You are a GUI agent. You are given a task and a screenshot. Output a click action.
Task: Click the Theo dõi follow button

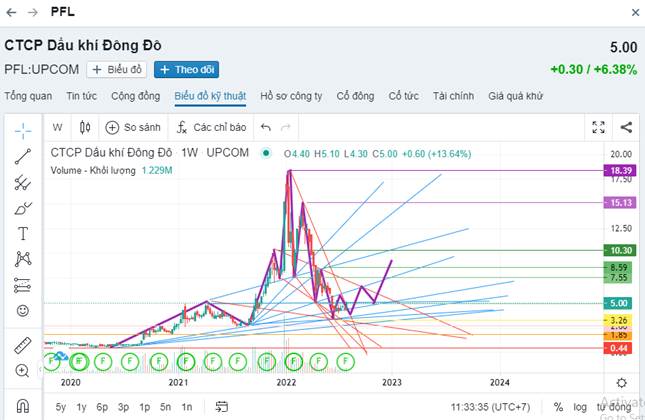[186, 69]
